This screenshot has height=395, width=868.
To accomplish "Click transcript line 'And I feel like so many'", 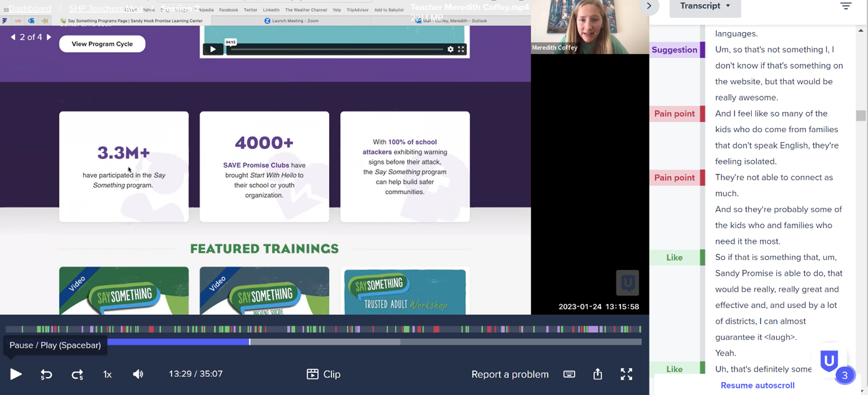I will (777, 137).
